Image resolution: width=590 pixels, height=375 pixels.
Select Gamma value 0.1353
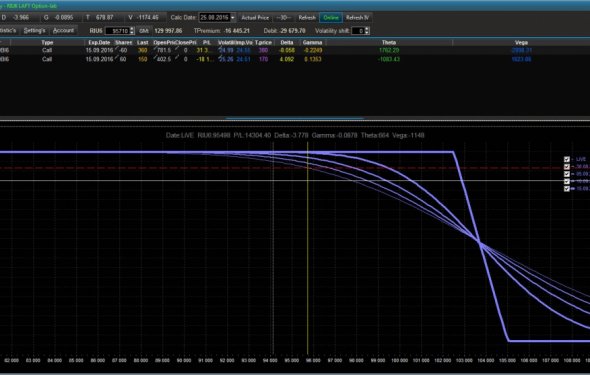[313, 59]
